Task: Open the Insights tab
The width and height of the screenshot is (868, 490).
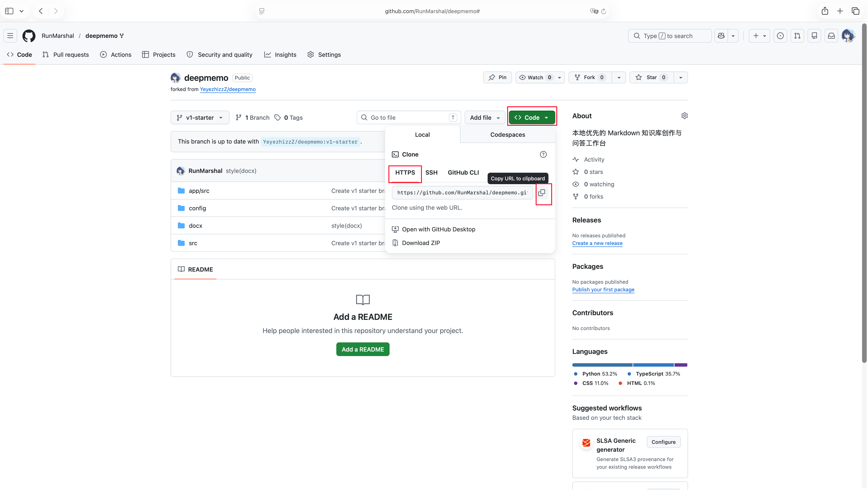Action: coord(280,55)
